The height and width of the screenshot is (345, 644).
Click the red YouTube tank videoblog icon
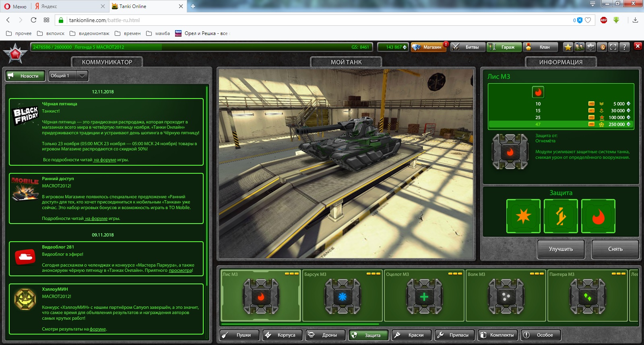25,257
